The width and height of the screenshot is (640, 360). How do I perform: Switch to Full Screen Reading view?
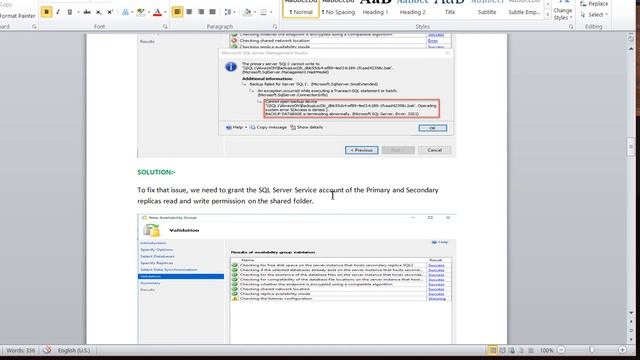click(502, 350)
